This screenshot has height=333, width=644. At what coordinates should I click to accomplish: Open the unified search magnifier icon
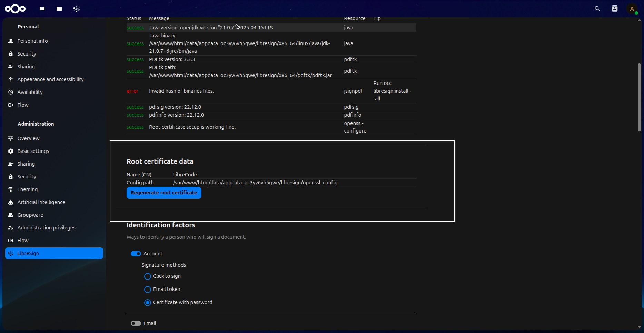(x=597, y=9)
